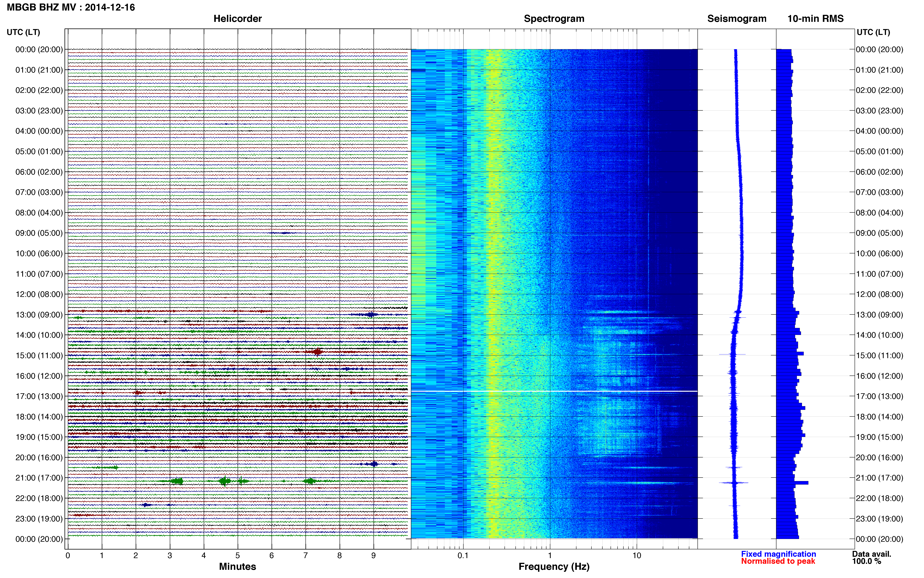Viewport: 924px width, 578px height.
Task: Click the tallest RMS bar after 21:00
Action: tap(792, 483)
